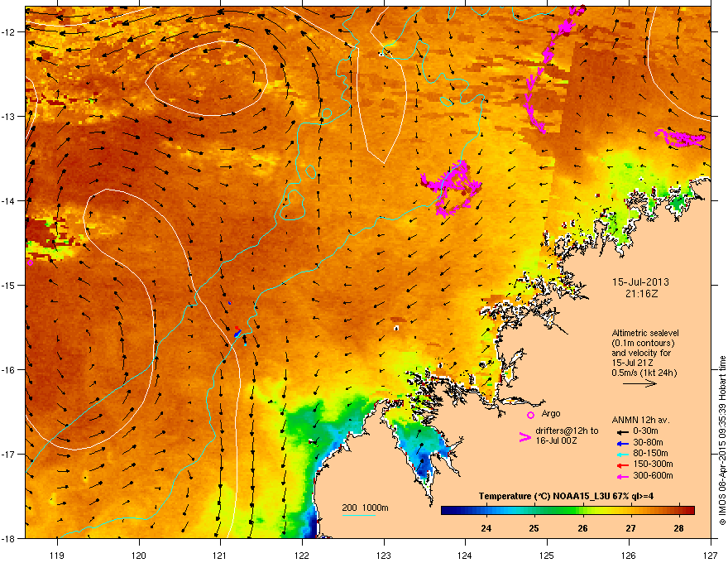The width and height of the screenshot is (728, 563).
Task: Click the magenta drifters arrowhead legend symbol
Action: click(x=524, y=437)
